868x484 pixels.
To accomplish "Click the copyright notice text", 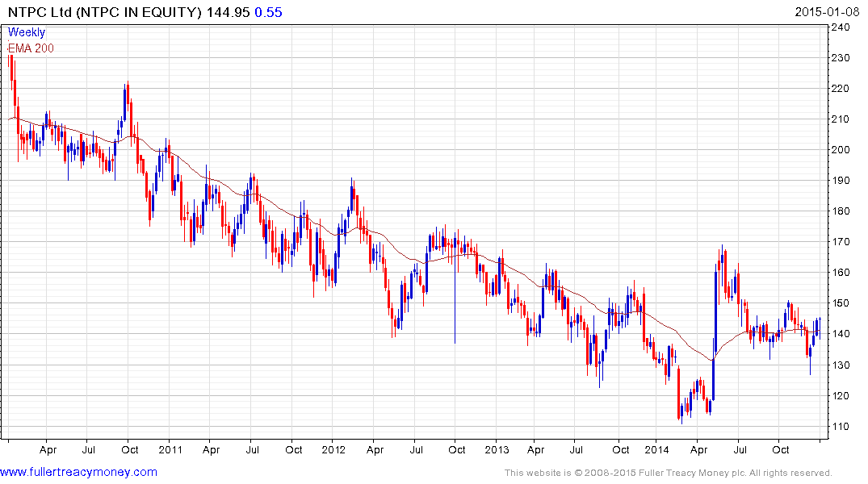I will tap(669, 473).
